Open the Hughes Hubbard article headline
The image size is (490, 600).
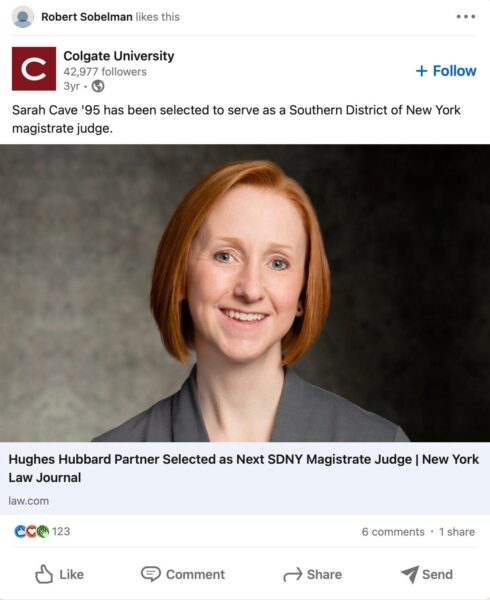point(244,468)
